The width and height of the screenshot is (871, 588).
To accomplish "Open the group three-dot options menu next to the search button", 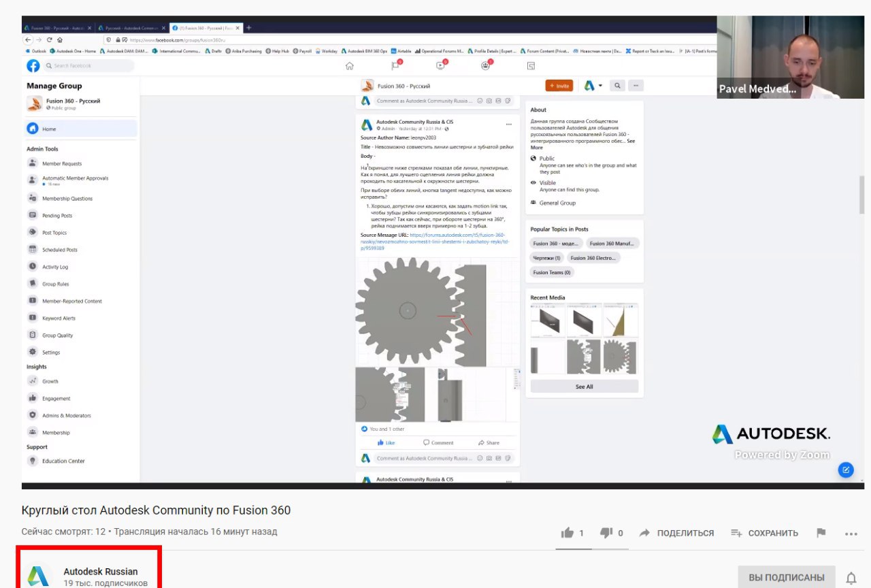I will (636, 86).
